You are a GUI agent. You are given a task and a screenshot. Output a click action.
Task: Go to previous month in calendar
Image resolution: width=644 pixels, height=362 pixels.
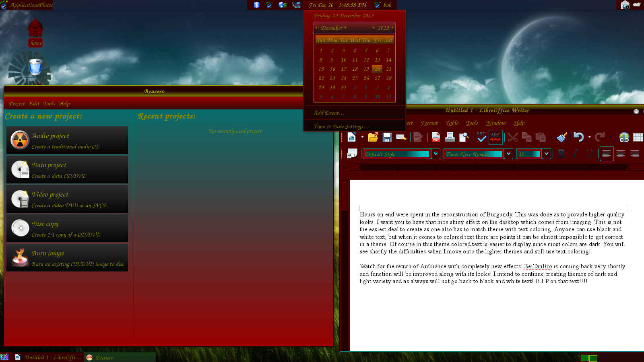(x=317, y=28)
